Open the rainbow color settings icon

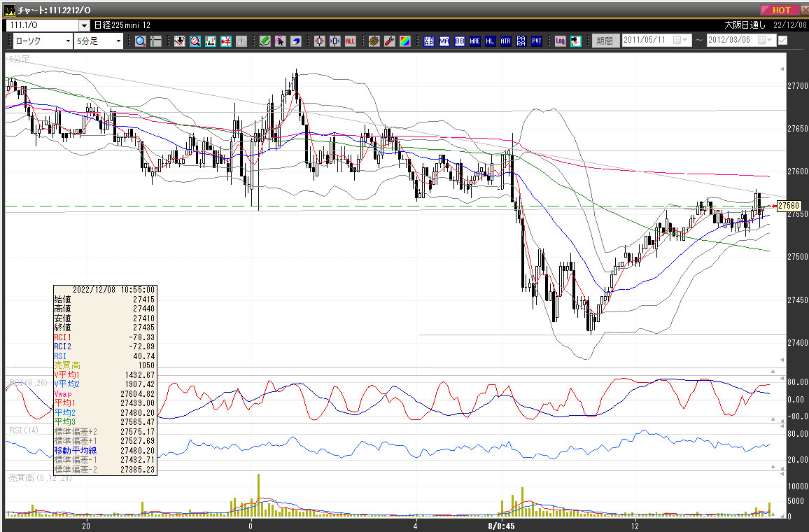click(x=405, y=41)
